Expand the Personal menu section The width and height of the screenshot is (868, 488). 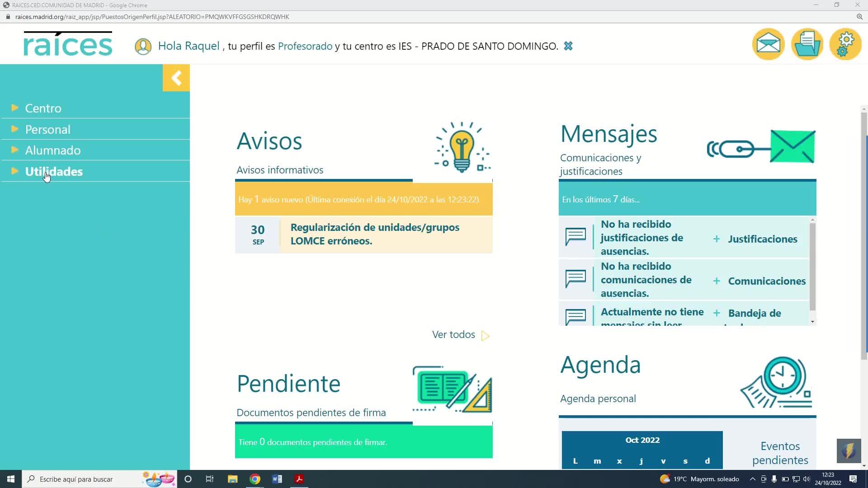pyautogui.click(x=47, y=130)
